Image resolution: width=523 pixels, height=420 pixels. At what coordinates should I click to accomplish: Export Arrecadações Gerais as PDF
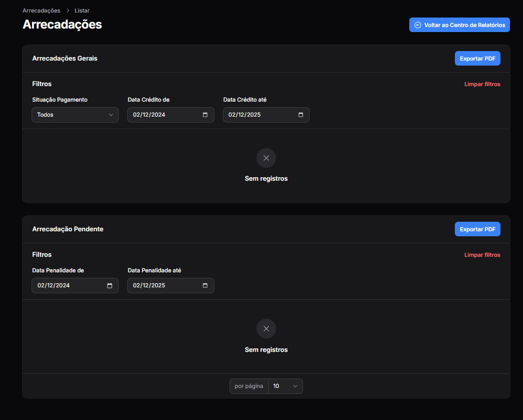pyautogui.click(x=477, y=59)
